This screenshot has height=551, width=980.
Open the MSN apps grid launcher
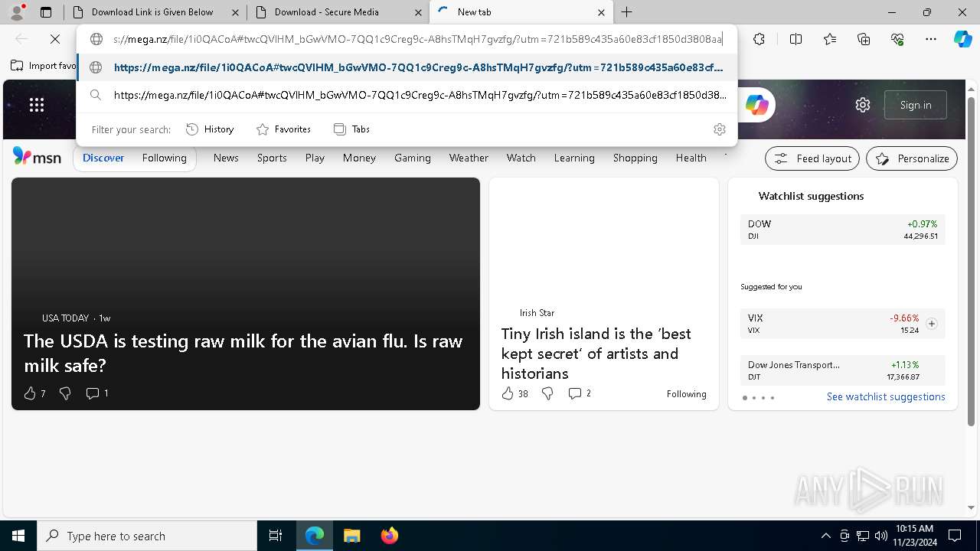37,105
